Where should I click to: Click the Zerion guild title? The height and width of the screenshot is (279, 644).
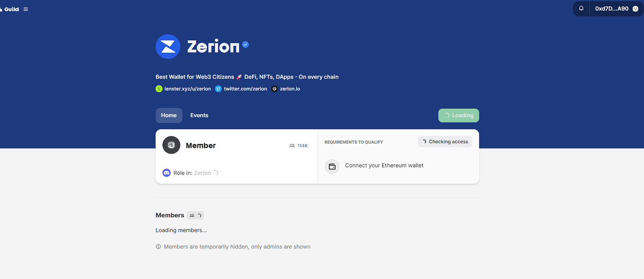[x=213, y=46]
